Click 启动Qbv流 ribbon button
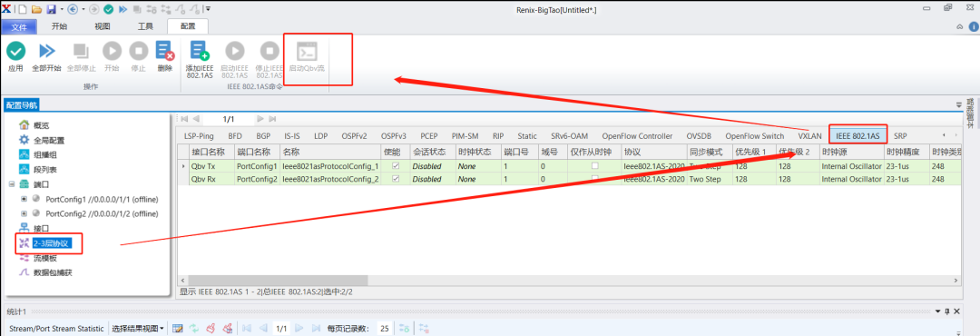The width and height of the screenshot is (980, 336). coord(307,57)
